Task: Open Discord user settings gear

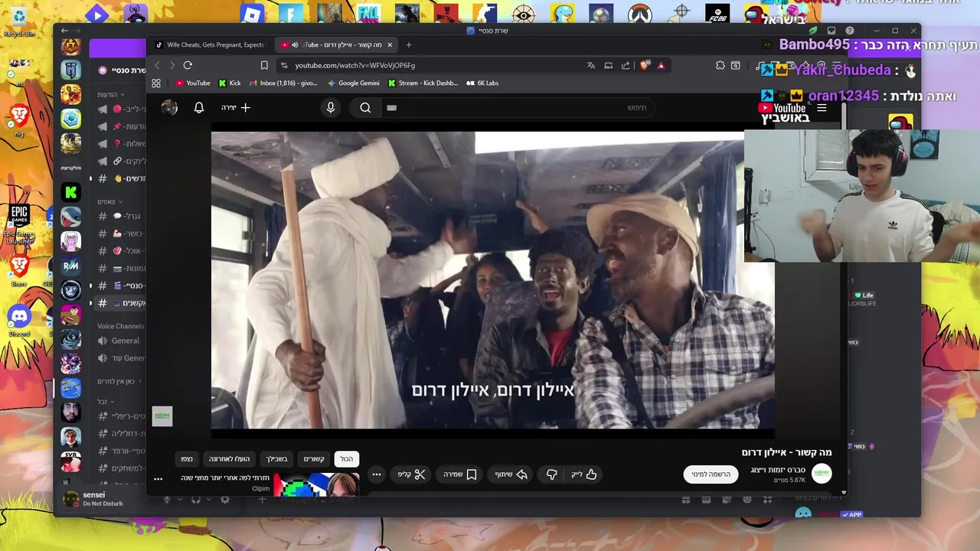Action: (225, 500)
